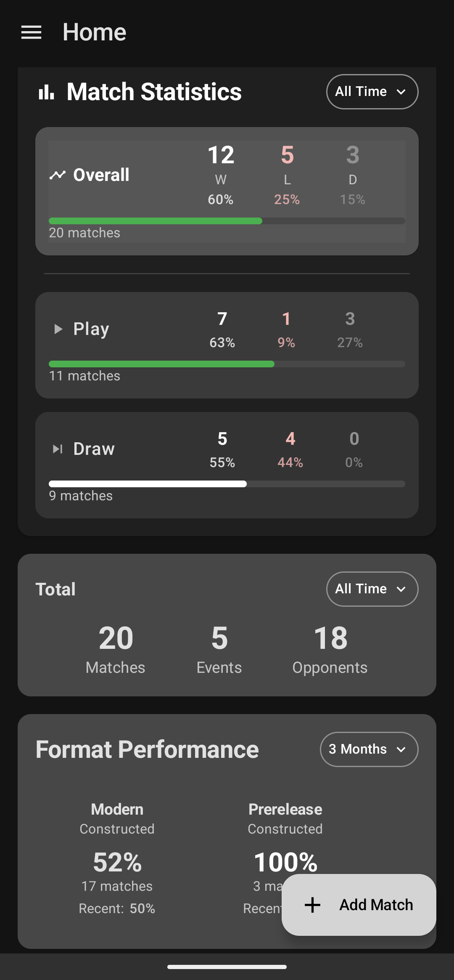454x980 pixels.
Task: Open the Total All Time dropdown
Action: 372,589
